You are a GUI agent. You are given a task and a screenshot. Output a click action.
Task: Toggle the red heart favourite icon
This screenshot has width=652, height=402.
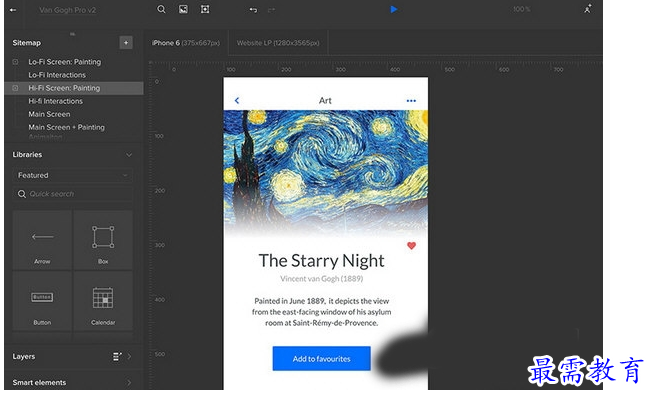pyautogui.click(x=411, y=246)
